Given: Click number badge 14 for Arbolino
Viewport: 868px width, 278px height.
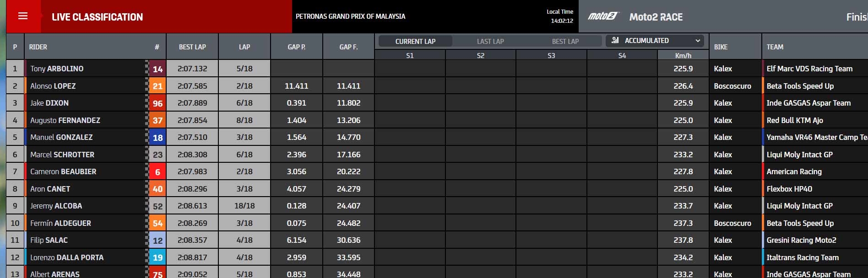Looking at the screenshot, I should pyautogui.click(x=157, y=69).
